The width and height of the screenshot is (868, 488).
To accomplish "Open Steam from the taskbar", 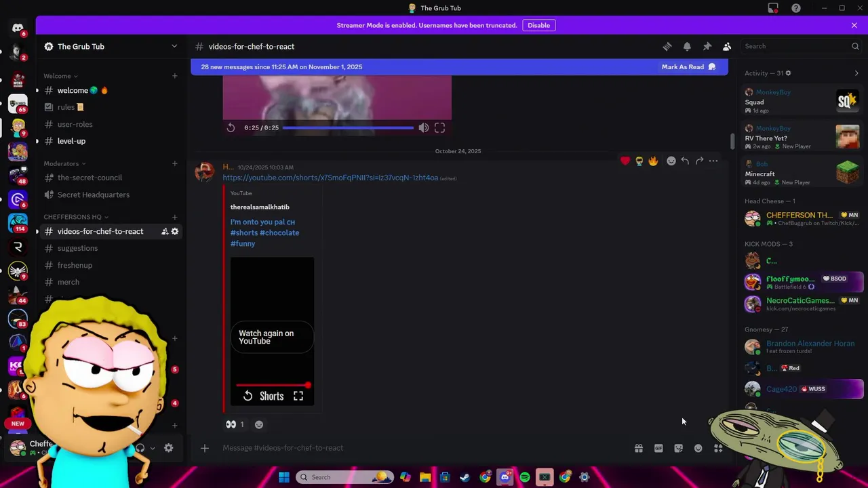I will [465, 477].
